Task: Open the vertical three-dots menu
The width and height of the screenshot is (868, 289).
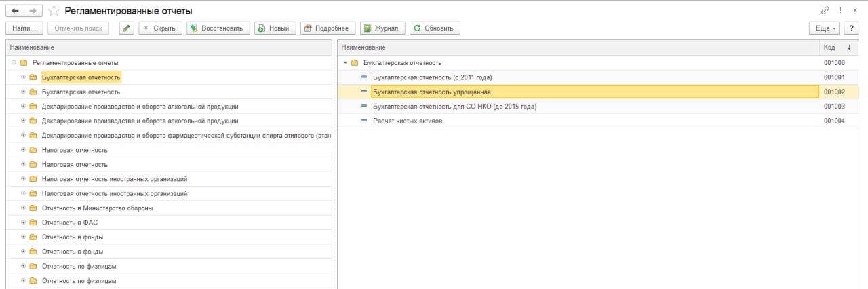Action: [x=841, y=11]
